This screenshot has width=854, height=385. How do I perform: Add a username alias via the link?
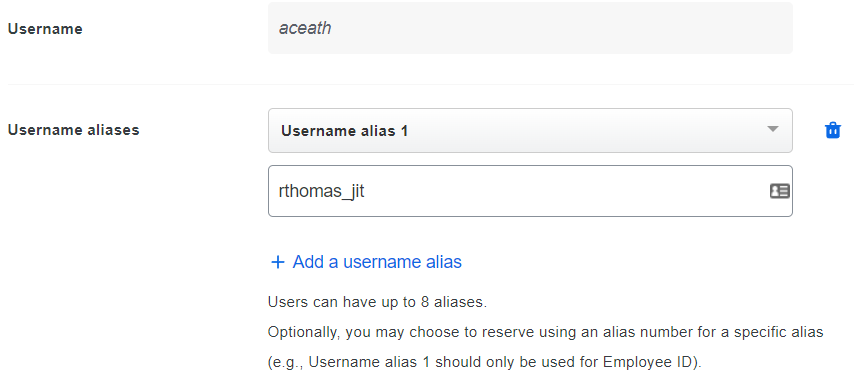[x=366, y=262]
